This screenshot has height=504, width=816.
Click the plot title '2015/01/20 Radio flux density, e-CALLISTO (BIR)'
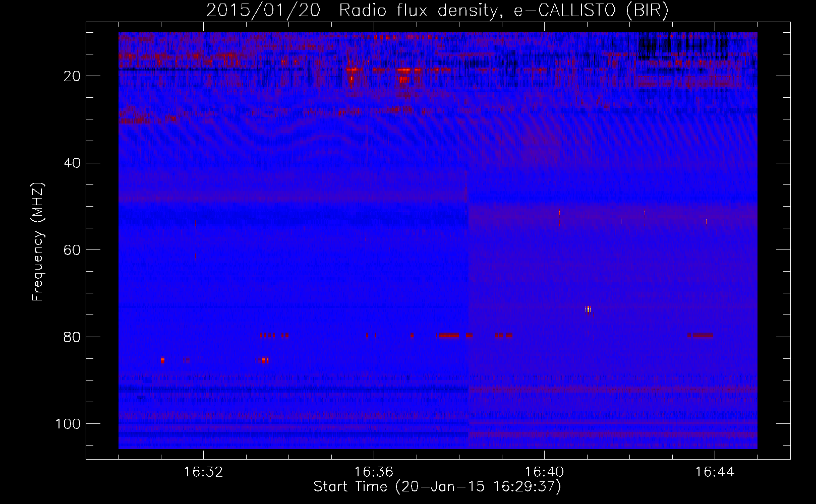coord(437,10)
